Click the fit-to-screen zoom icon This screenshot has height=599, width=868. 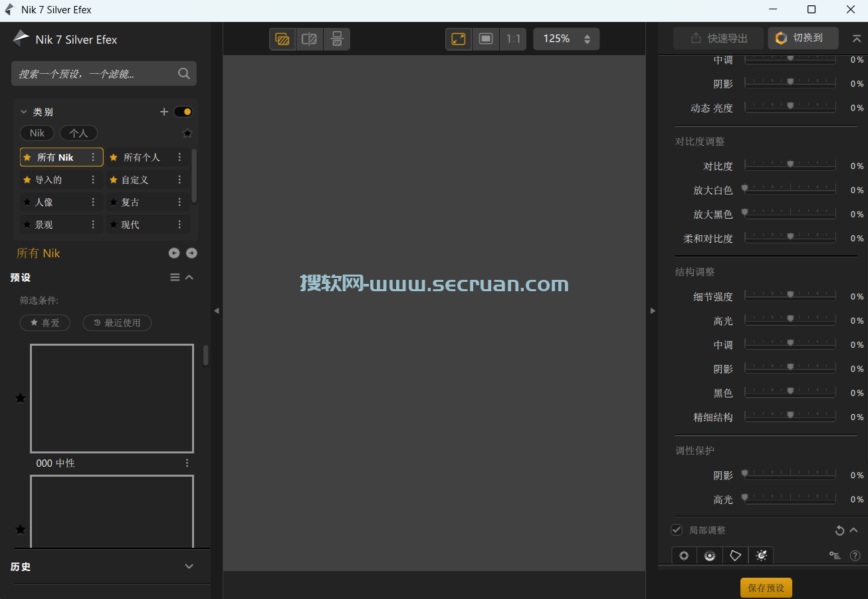click(459, 39)
